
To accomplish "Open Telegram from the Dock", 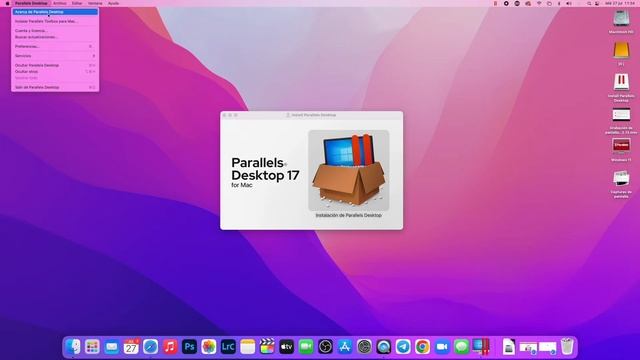I will (403, 347).
